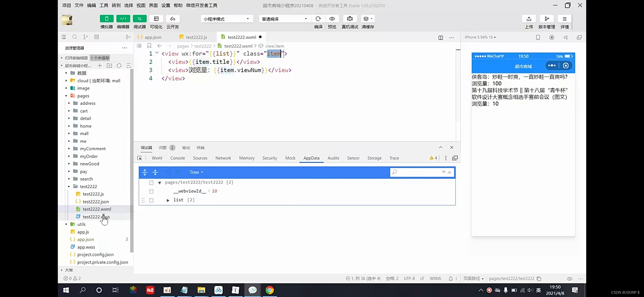Switch to the Console tab

tap(178, 158)
